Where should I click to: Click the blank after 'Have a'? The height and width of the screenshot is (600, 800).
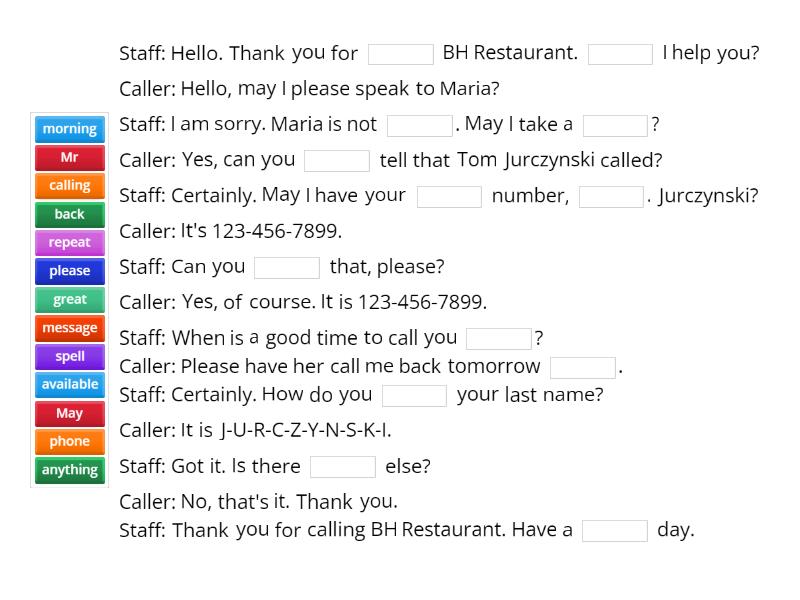tap(615, 530)
